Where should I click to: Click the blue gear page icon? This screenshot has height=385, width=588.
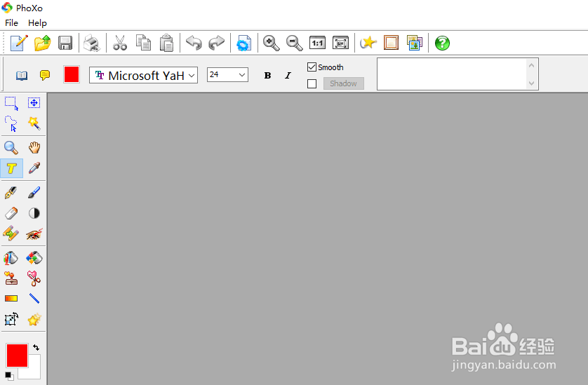(x=243, y=43)
